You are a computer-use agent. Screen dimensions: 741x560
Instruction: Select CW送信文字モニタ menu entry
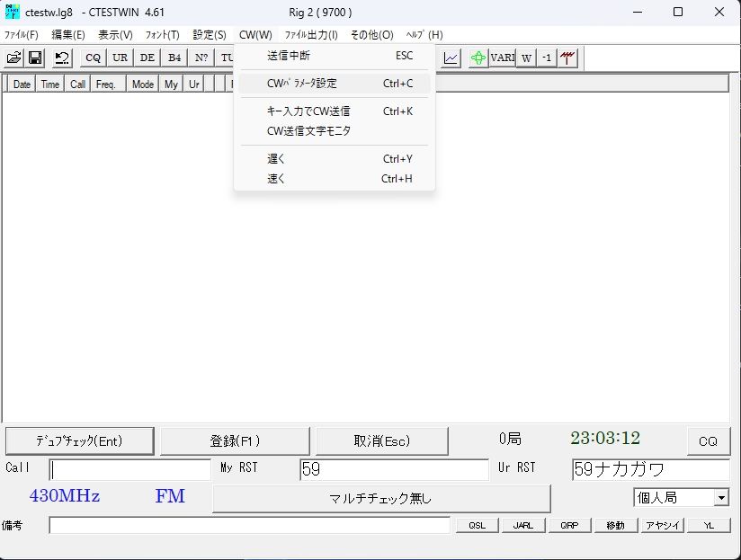(335, 131)
